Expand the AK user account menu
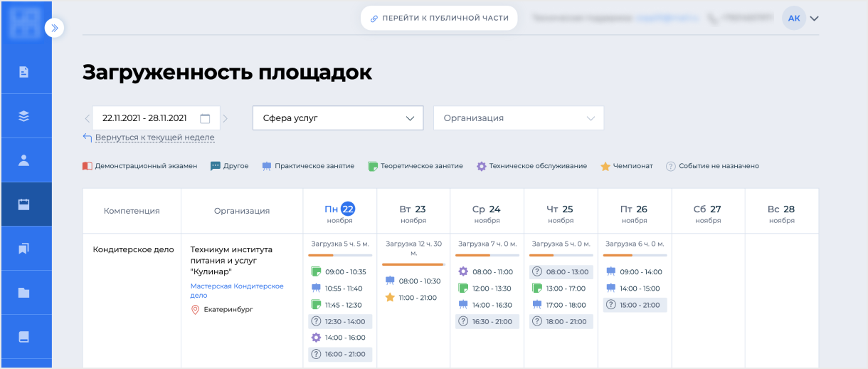Screen dimensions: 868x369 point(814,19)
